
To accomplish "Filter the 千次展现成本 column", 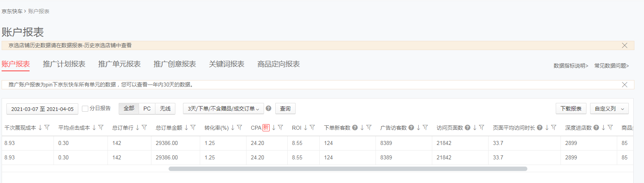I will point(47,128).
